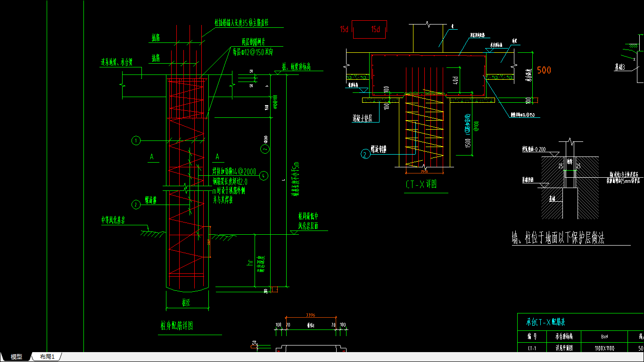
Task: Click the 焊接加劲箍14@2000 annotation
Action: [234, 172]
